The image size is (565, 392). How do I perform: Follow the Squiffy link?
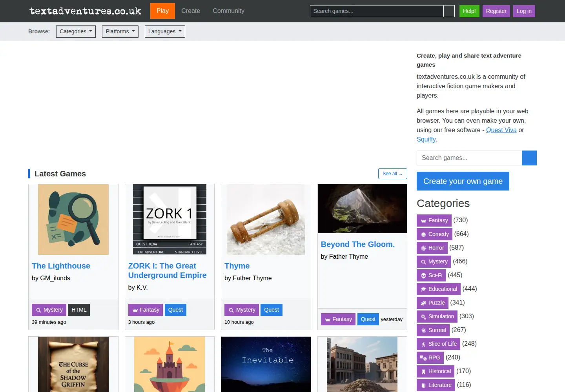click(x=426, y=140)
